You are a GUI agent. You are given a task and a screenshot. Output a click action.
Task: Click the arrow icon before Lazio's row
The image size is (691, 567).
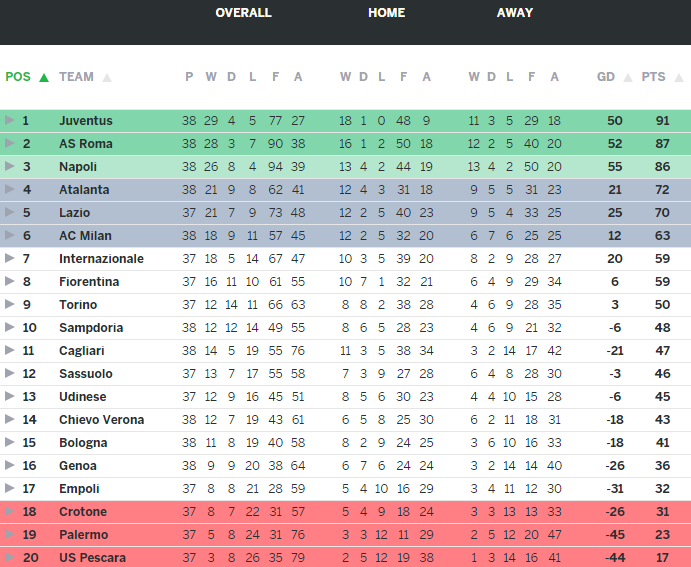[x=10, y=213]
